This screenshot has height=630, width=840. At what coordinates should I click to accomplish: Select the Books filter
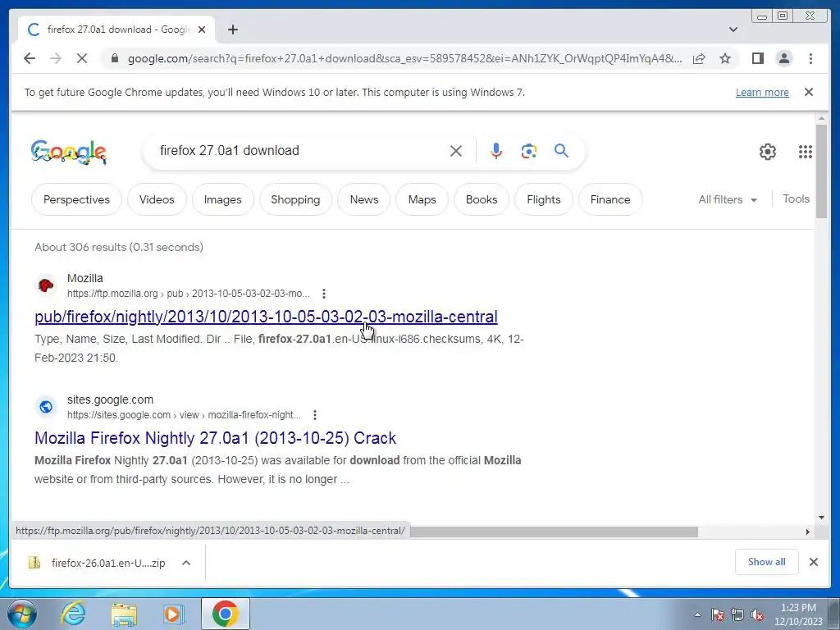pyautogui.click(x=482, y=199)
